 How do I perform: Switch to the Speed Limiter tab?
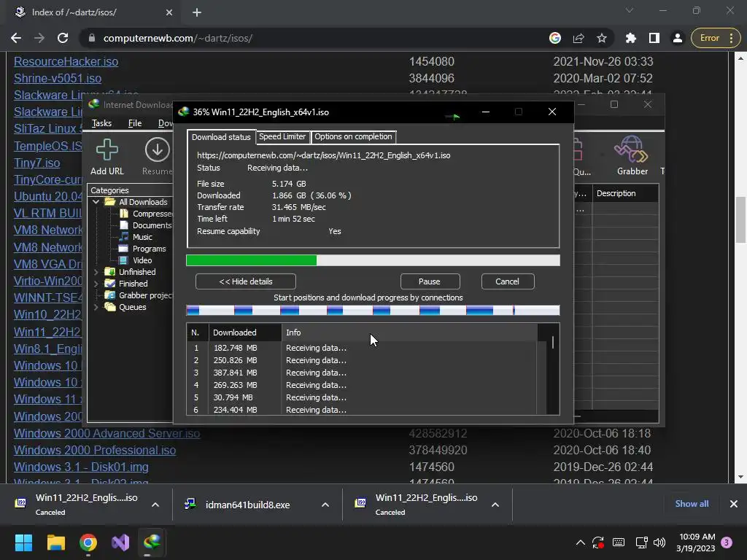point(282,136)
